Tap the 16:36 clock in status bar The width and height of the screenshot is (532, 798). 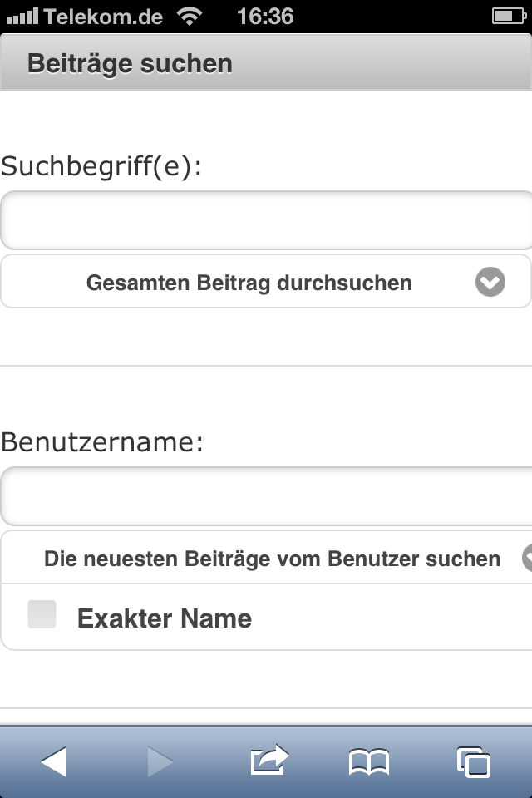[265, 16]
